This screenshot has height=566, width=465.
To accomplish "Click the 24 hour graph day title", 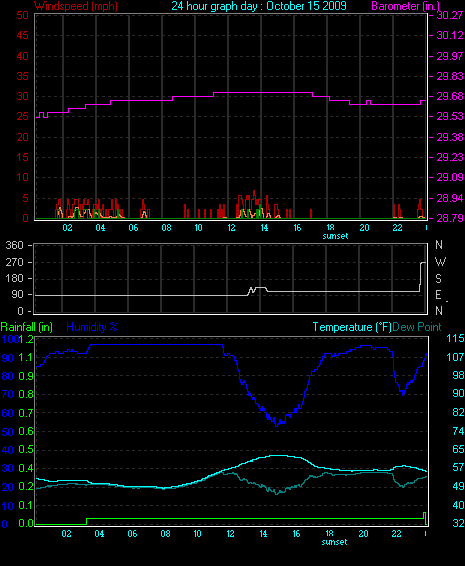I will point(259,6).
